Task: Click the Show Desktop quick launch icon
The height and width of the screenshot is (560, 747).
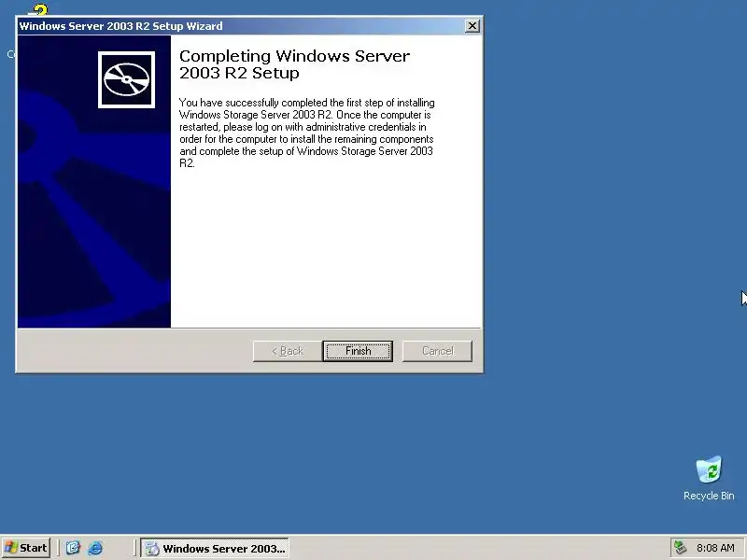Action: [x=73, y=548]
